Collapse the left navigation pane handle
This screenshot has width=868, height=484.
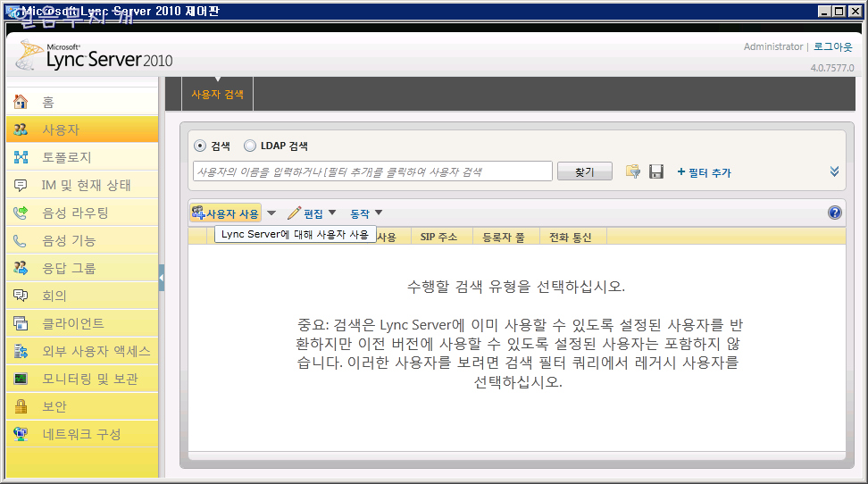click(x=162, y=278)
